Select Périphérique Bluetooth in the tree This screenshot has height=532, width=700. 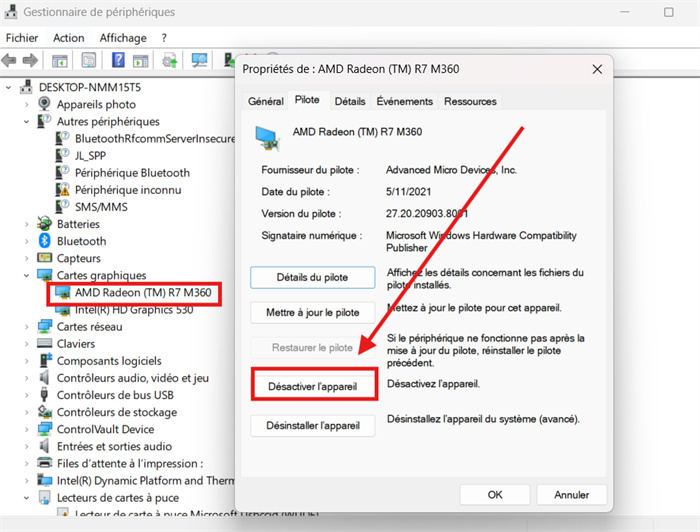132,173
